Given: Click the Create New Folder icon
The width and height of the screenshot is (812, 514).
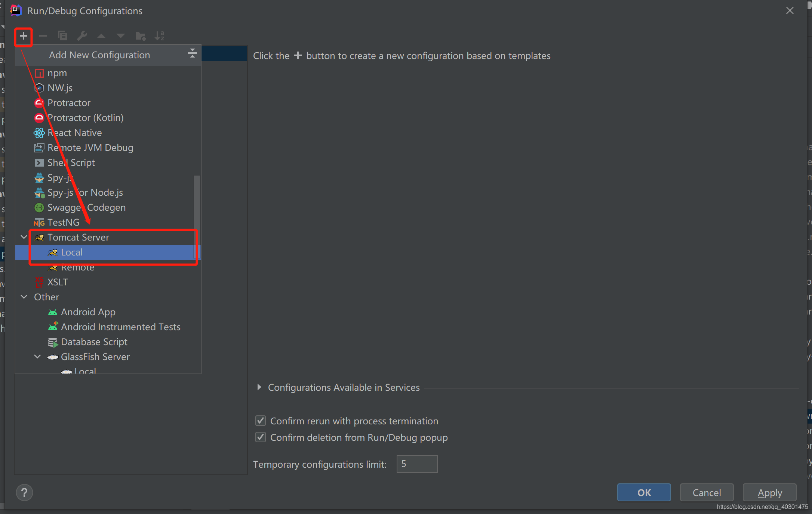Looking at the screenshot, I should 141,36.
